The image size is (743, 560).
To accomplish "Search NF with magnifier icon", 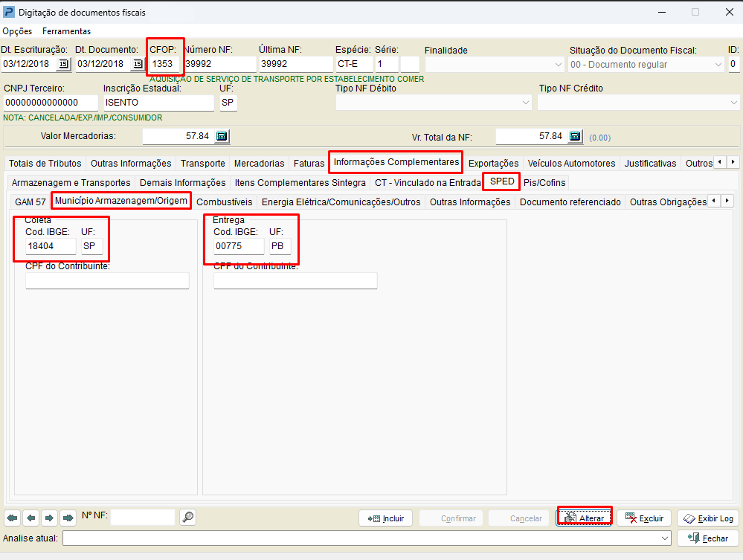I will pos(187,518).
